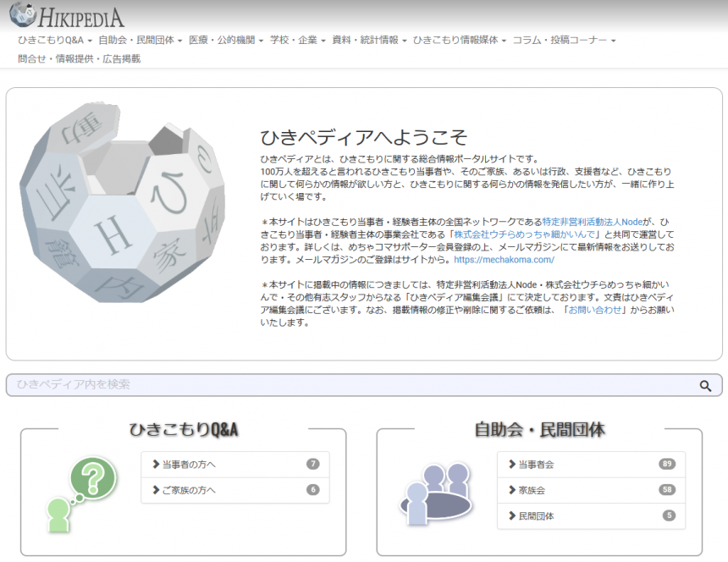Open the 医療・公的機関 dropdown
This screenshot has width=728, height=562.
226,40
